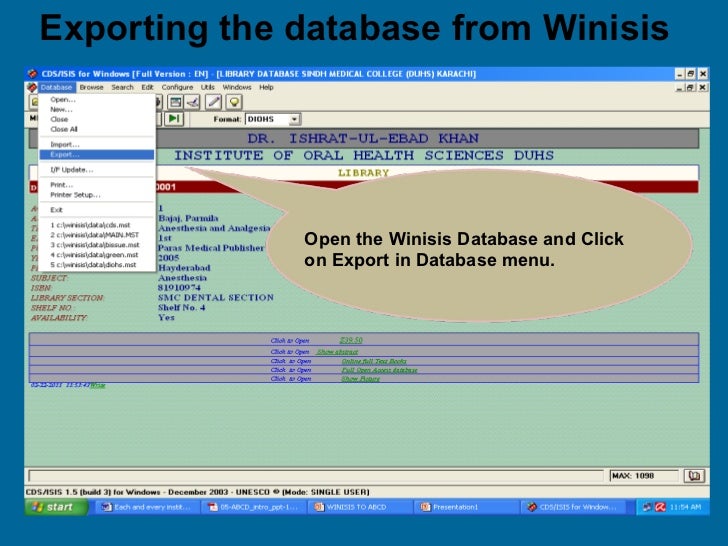Click the ISBN value 81910974
This screenshot has height=546, width=728.
(x=179, y=288)
